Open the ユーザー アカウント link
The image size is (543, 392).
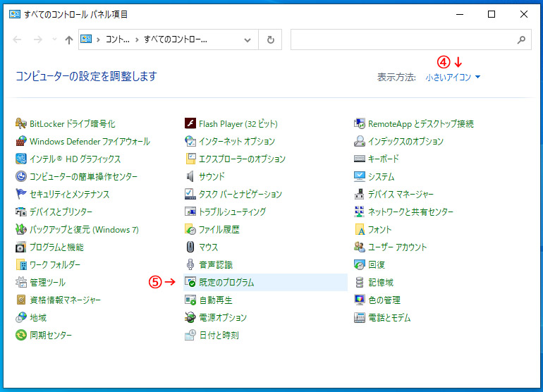(x=397, y=247)
